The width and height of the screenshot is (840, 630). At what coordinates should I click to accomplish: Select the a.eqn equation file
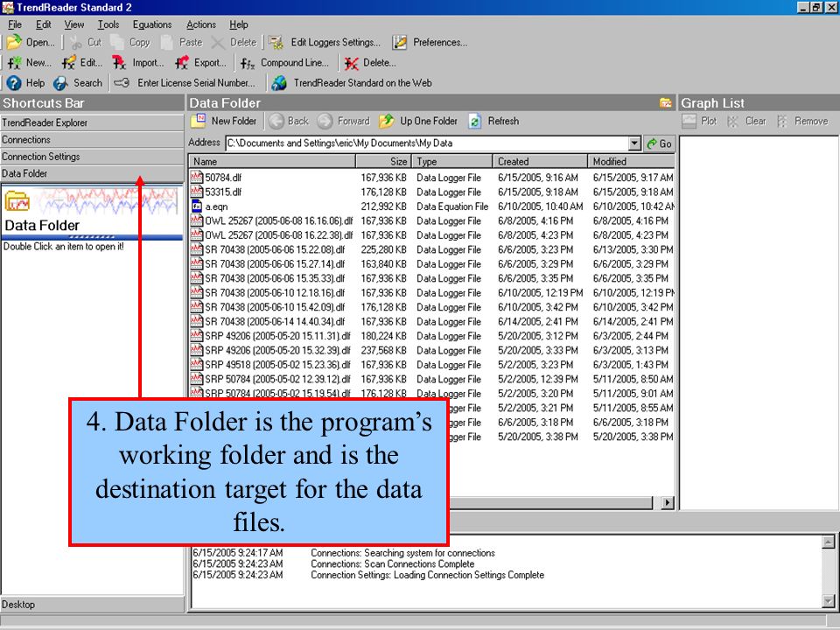[x=216, y=206]
